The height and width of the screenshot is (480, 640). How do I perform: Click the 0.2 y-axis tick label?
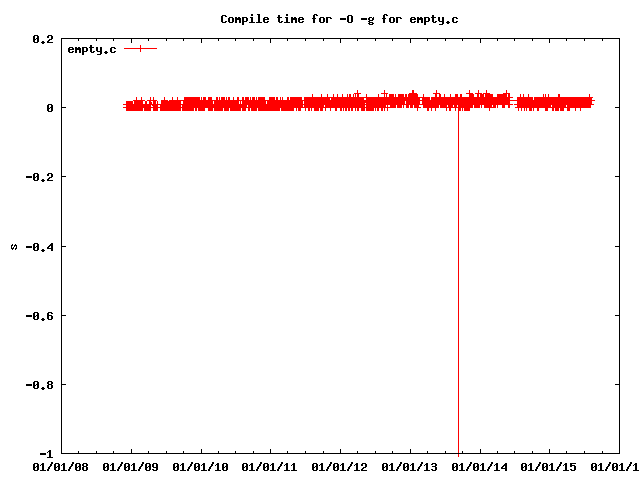coord(43,39)
